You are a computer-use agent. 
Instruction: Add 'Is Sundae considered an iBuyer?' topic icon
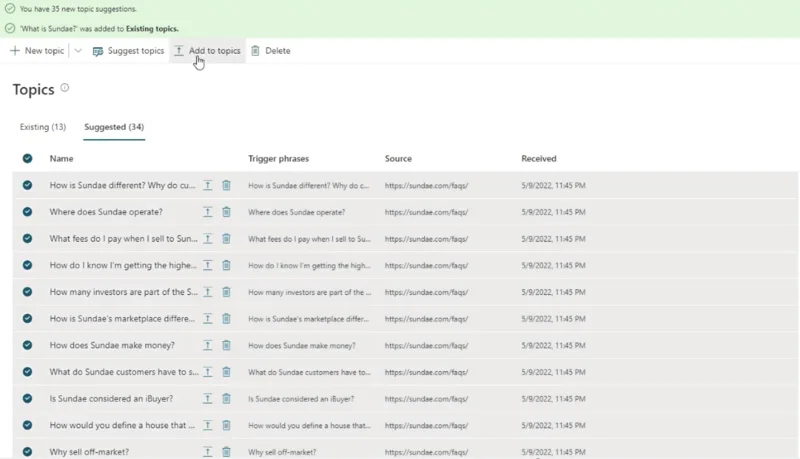208,398
